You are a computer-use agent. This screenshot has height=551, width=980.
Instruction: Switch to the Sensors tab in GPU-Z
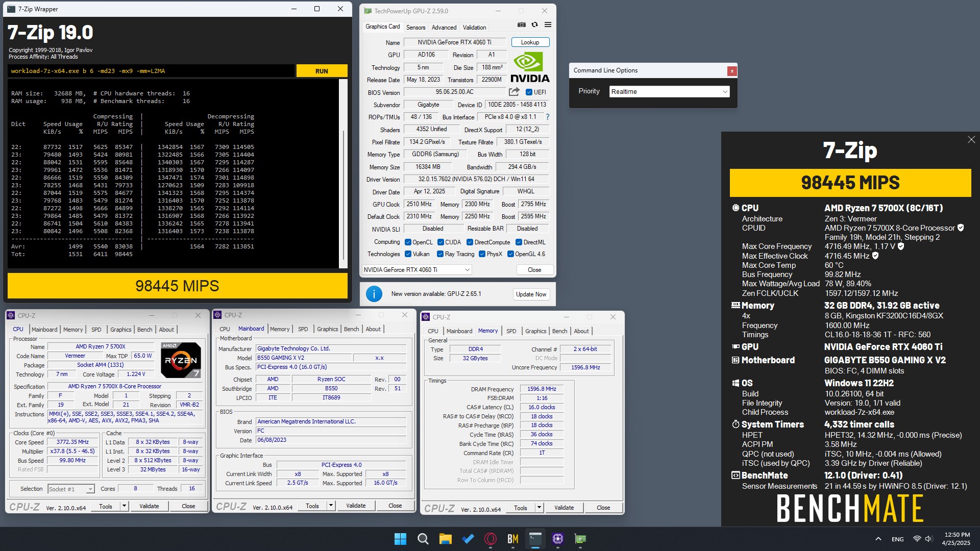tap(415, 28)
